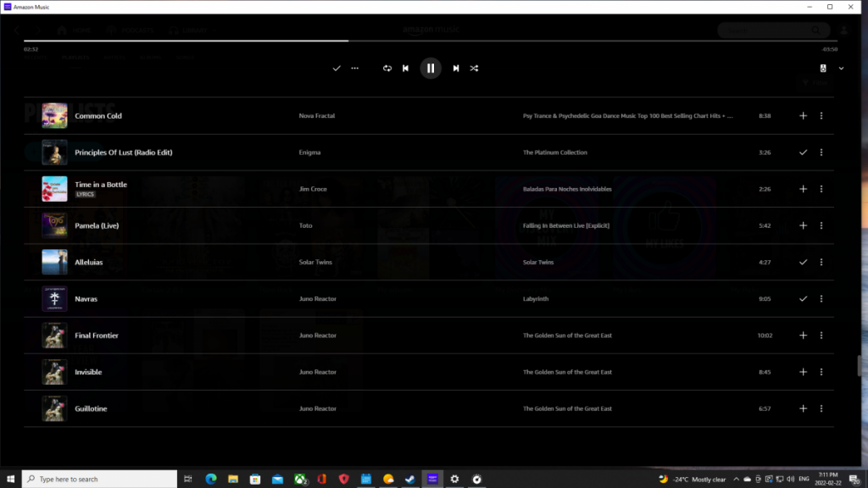Toggle library checkmark for Principles Of Lust

(x=803, y=152)
